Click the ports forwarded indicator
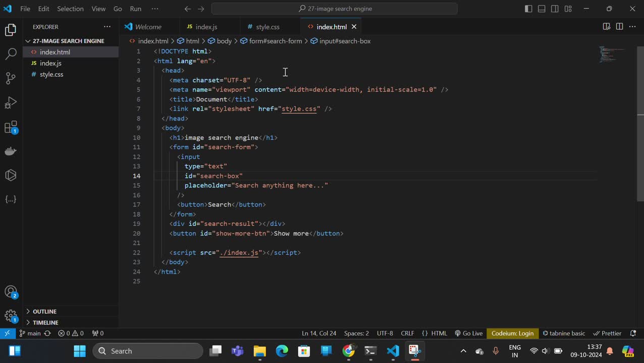644x363 pixels. click(98, 333)
